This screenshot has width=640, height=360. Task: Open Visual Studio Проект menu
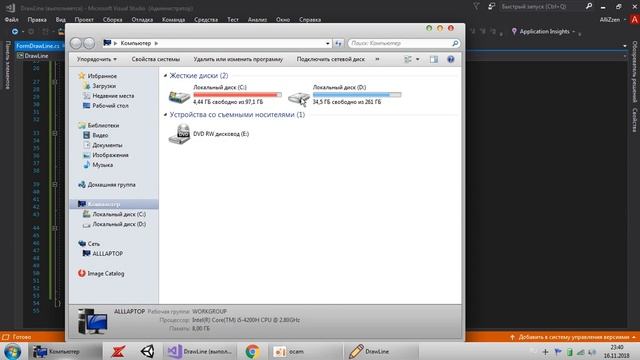tap(84, 20)
